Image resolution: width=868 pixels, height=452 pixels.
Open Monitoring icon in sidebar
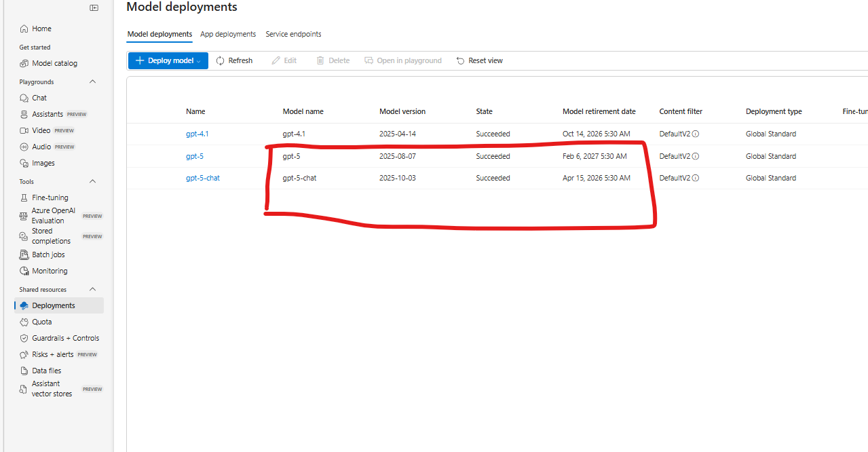(x=24, y=271)
